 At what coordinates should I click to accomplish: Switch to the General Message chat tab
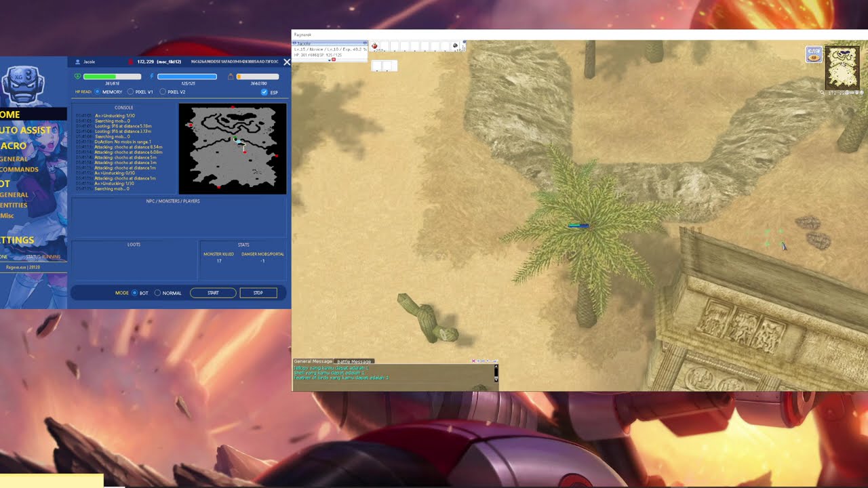[x=313, y=361]
